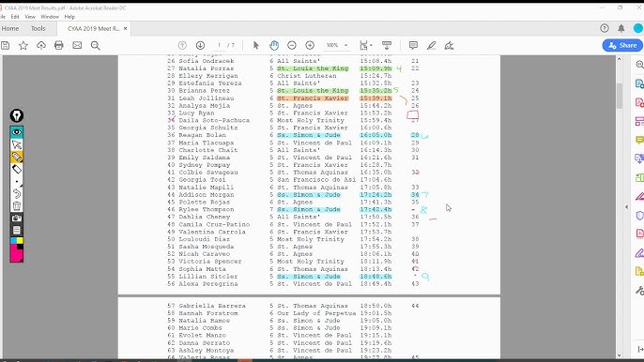The image size is (644, 362).
Task: Toggle the eye visibility button on floating toolbar
Action: (17, 132)
